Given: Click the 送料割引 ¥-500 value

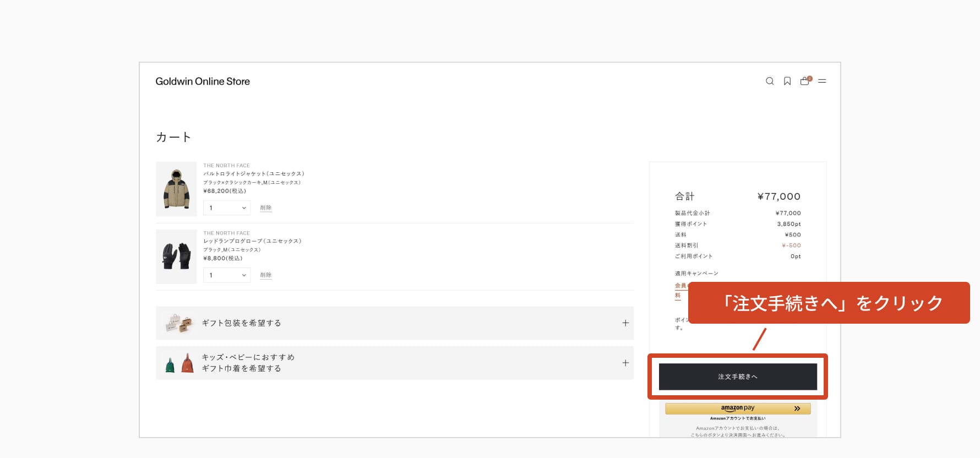Looking at the screenshot, I should click(x=791, y=246).
